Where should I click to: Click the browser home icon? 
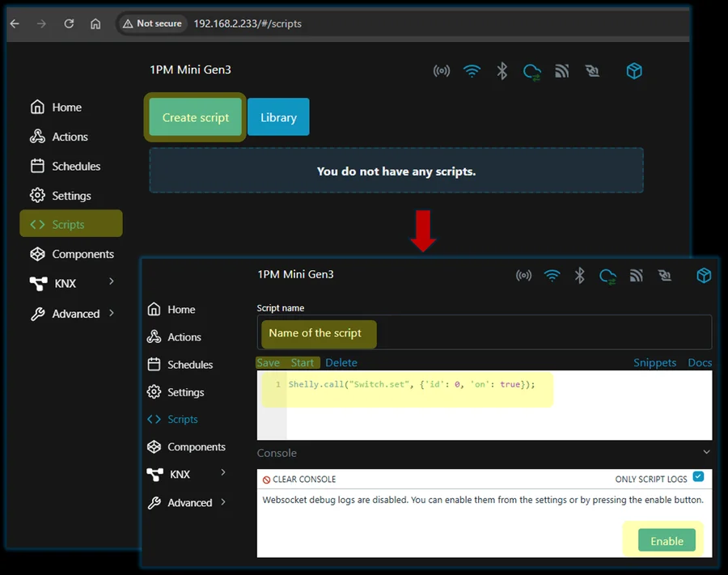coord(95,23)
